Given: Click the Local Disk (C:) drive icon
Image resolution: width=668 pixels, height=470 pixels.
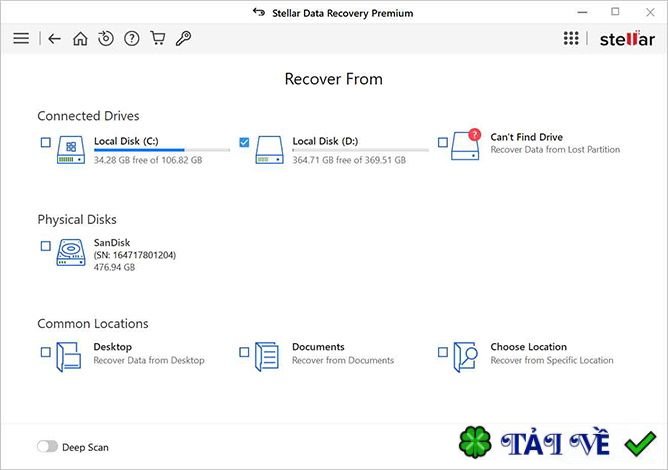Looking at the screenshot, I should (x=71, y=150).
